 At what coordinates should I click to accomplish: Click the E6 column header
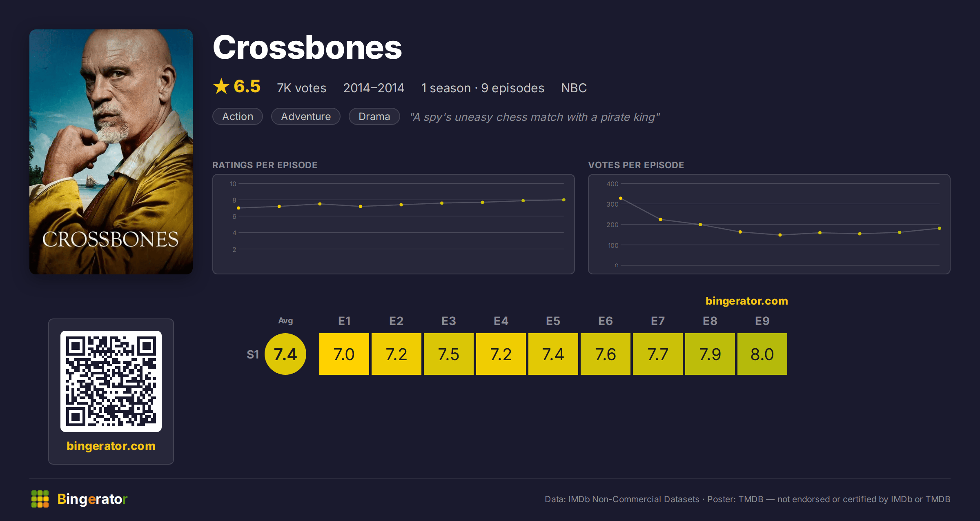pyautogui.click(x=606, y=321)
